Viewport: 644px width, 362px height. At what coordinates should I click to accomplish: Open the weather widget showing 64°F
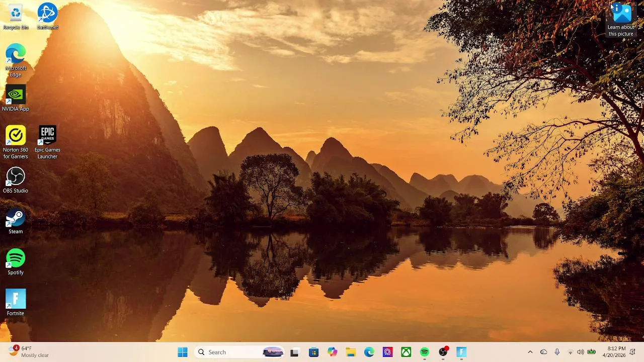pyautogui.click(x=29, y=352)
